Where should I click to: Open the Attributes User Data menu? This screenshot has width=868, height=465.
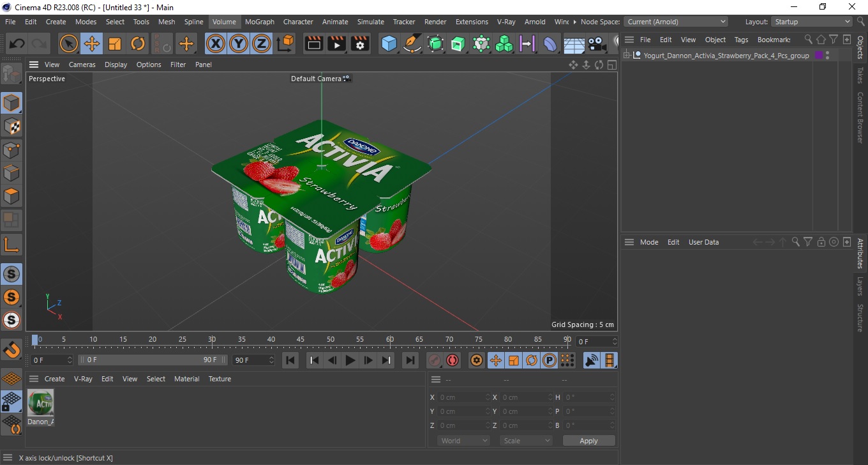(x=703, y=242)
